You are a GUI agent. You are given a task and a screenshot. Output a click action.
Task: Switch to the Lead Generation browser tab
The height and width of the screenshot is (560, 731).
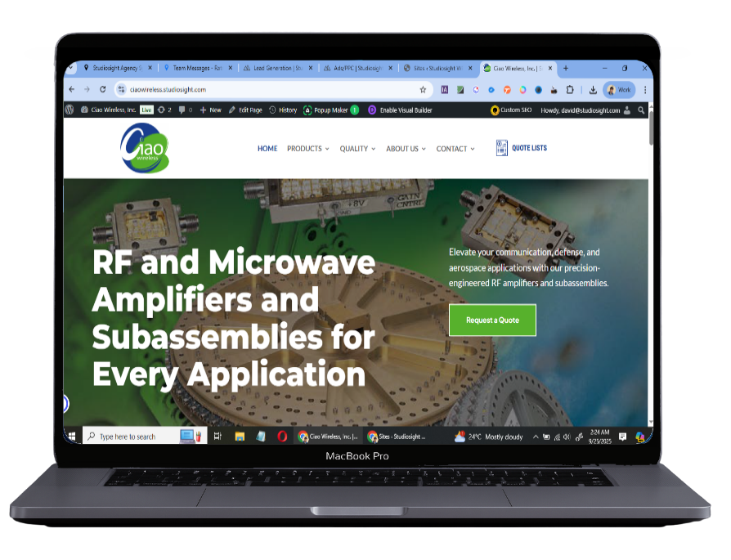[x=276, y=68]
